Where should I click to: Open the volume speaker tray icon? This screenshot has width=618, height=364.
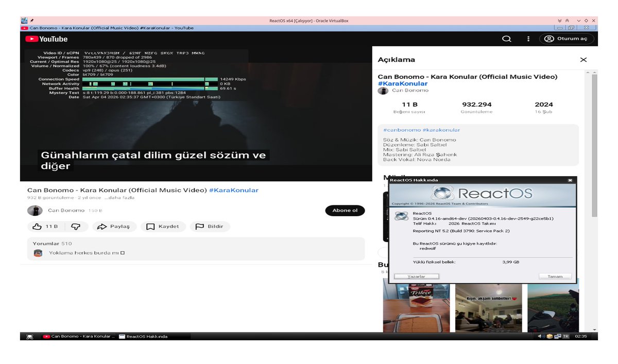[541, 336]
